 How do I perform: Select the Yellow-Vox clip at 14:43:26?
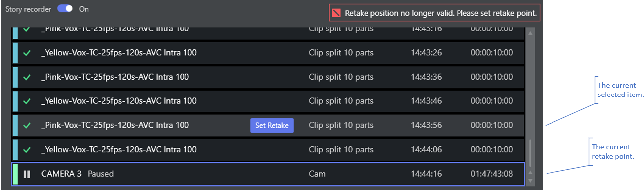[x=268, y=53]
